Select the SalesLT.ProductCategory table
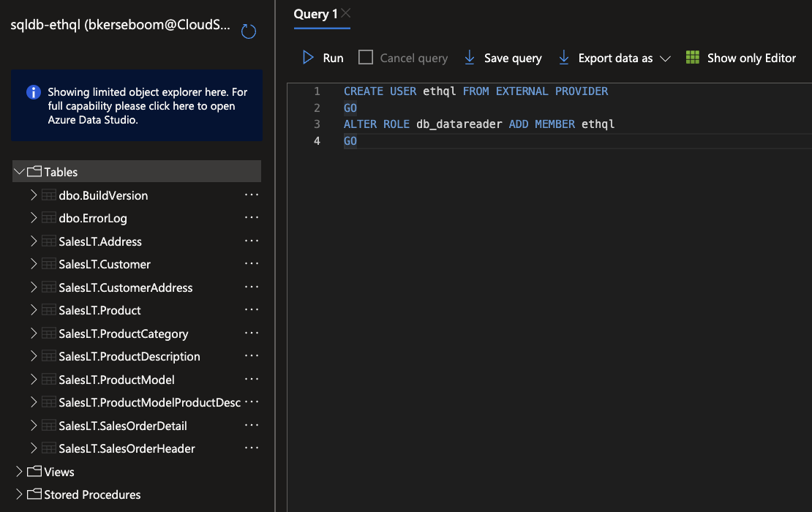 123,334
